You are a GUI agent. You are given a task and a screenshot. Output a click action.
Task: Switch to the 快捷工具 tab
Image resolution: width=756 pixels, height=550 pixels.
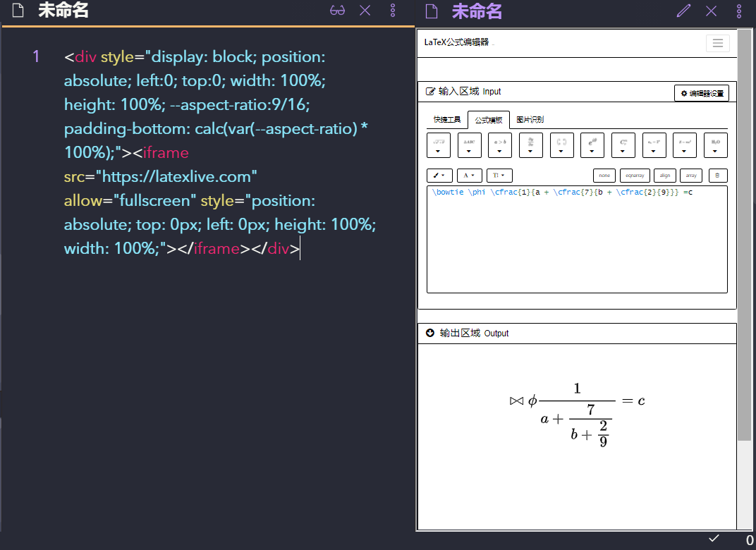pos(447,120)
